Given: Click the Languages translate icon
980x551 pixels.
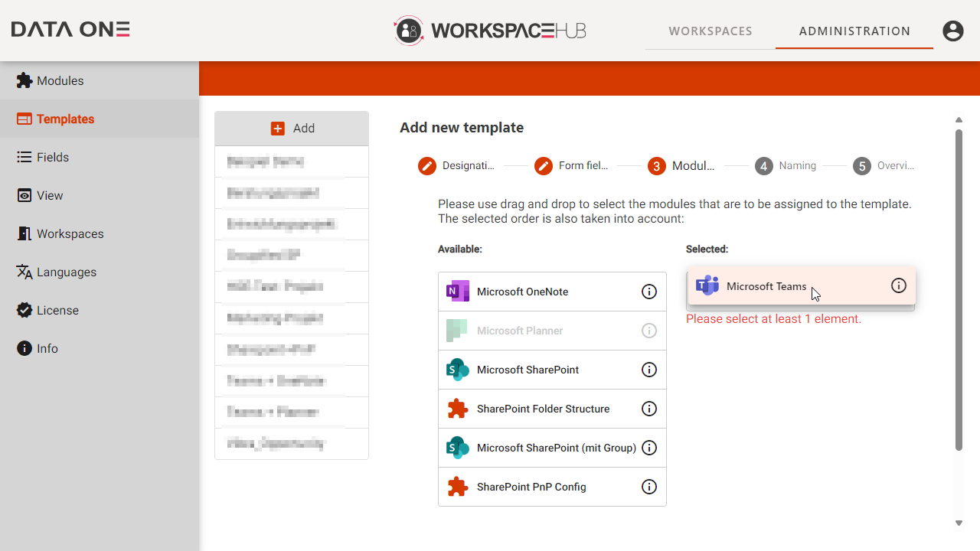Looking at the screenshot, I should [24, 272].
